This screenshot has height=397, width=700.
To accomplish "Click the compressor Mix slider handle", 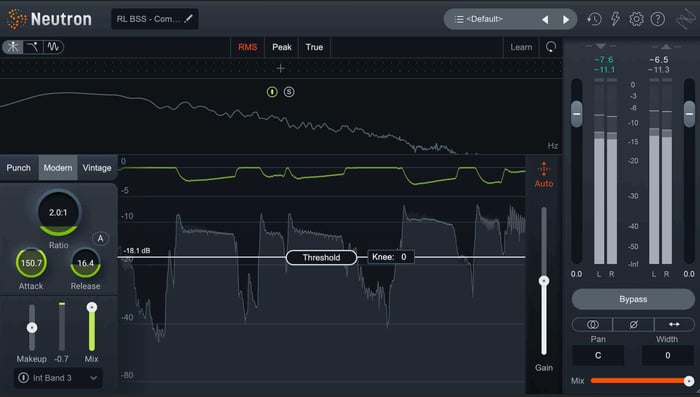I will tap(92, 307).
